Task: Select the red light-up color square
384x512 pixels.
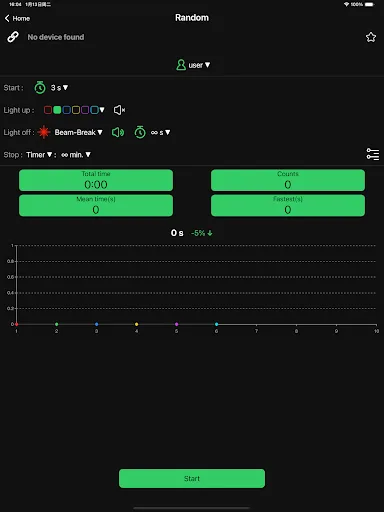Action: [x=48, y=110]
